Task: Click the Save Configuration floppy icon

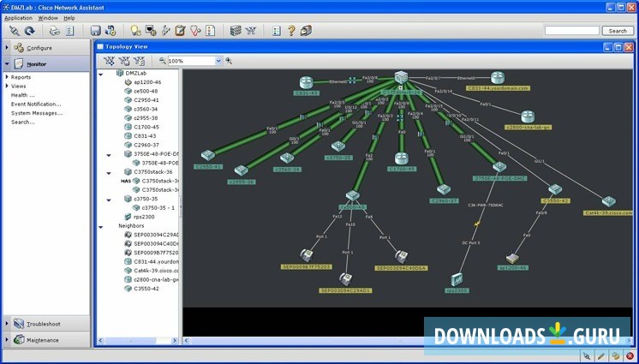Action: [x=95, y=31]
